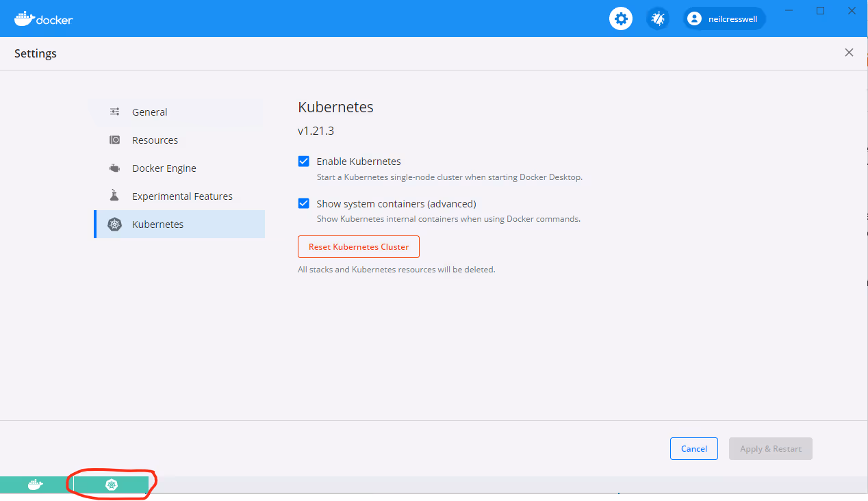Click the Docker whale logo in header
Viewport: 868px width, 501px height.
pyautogui.click(x=43, y=18)
